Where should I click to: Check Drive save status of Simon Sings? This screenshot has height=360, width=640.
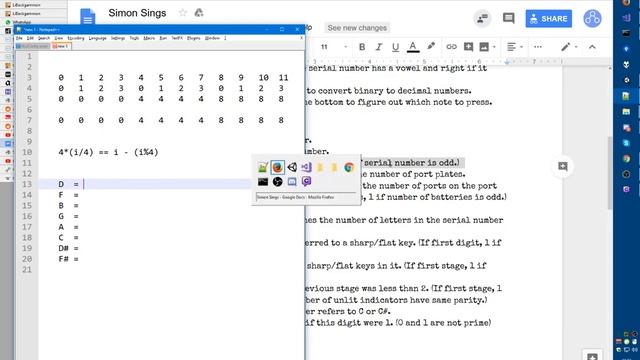pos(199,13)
